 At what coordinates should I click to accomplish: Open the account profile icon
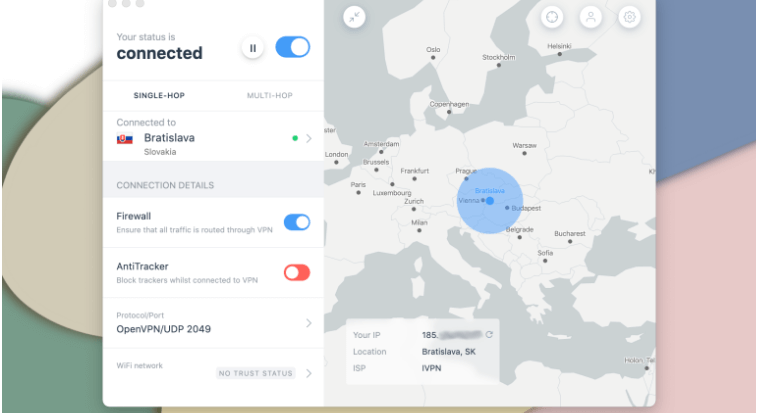click(591, 17)
